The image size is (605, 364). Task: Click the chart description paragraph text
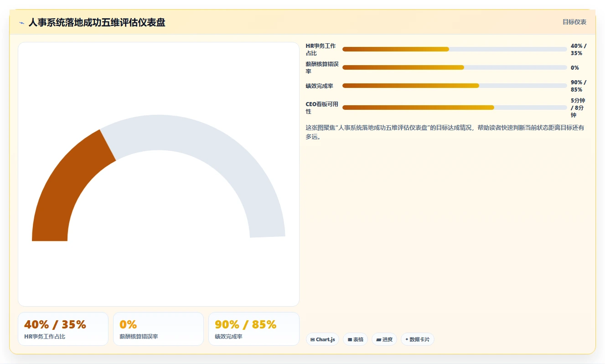pyautogui.click(x=445, y=132)
